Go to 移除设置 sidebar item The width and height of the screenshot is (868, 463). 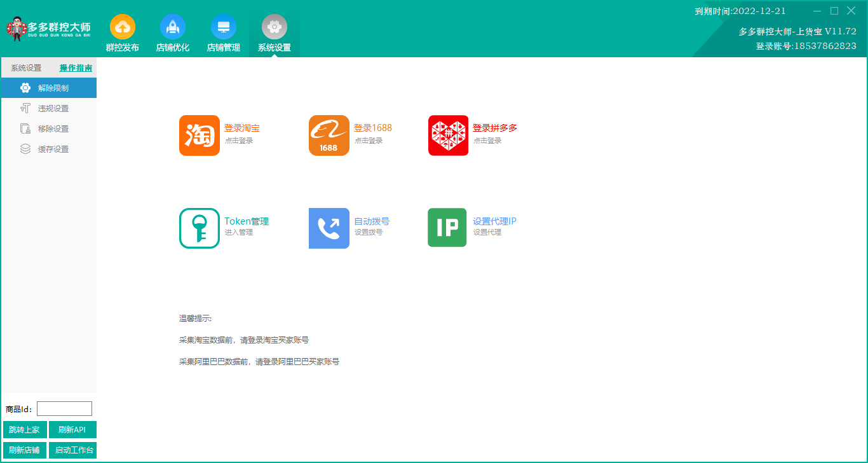(53, 128)
